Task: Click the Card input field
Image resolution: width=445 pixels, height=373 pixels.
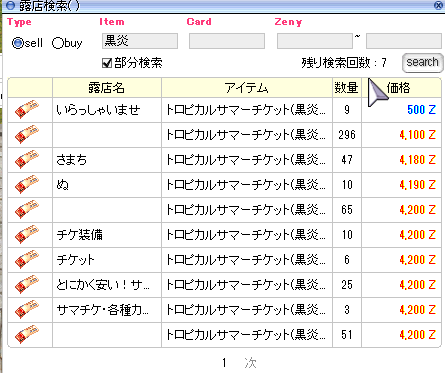Action: (x=227, y=41)
